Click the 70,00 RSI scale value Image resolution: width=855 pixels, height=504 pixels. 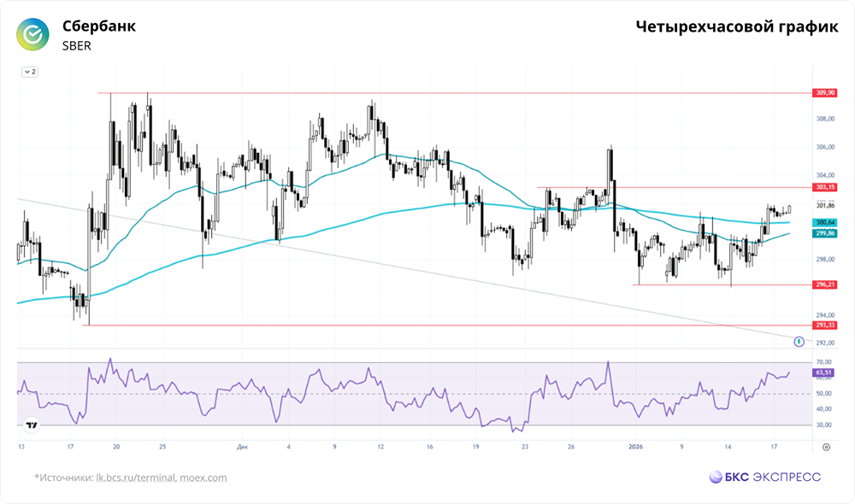pos(823,362)
